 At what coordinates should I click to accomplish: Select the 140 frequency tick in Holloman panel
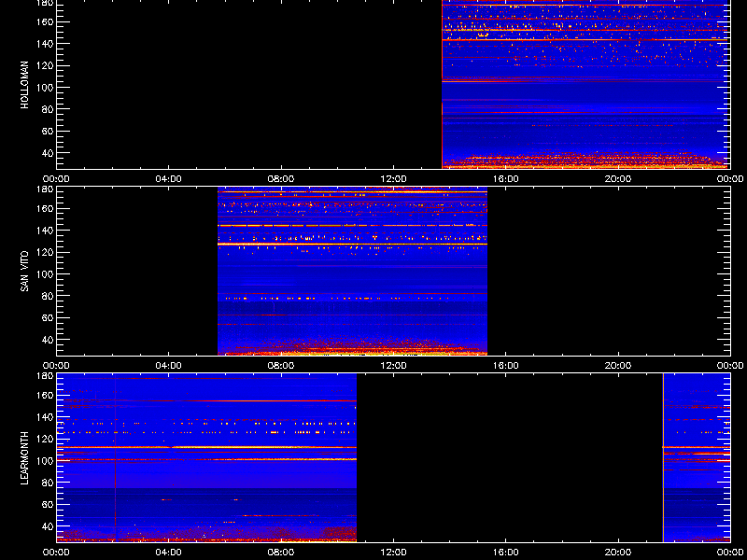[x=46, y=44]
